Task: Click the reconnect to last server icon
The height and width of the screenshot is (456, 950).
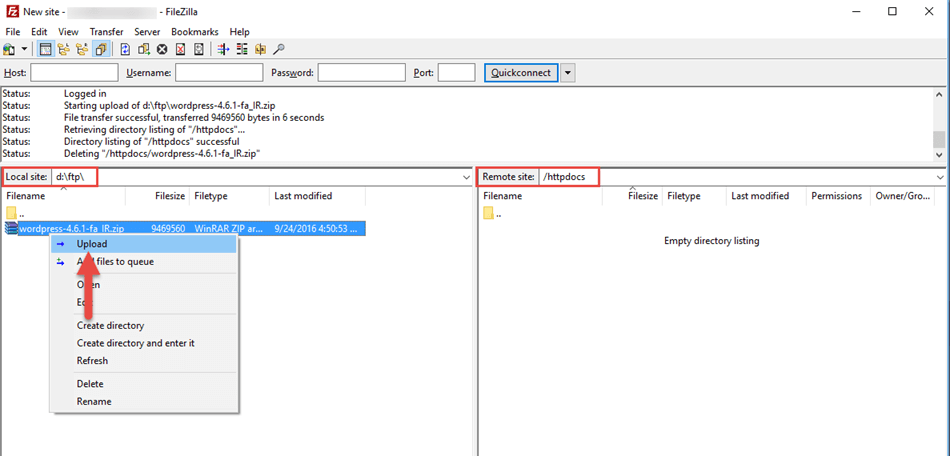Action: pyautogui.click(x=199, y=49)
